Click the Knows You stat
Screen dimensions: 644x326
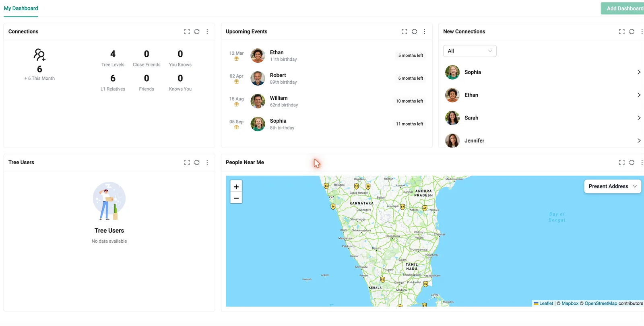click(180, 83)
